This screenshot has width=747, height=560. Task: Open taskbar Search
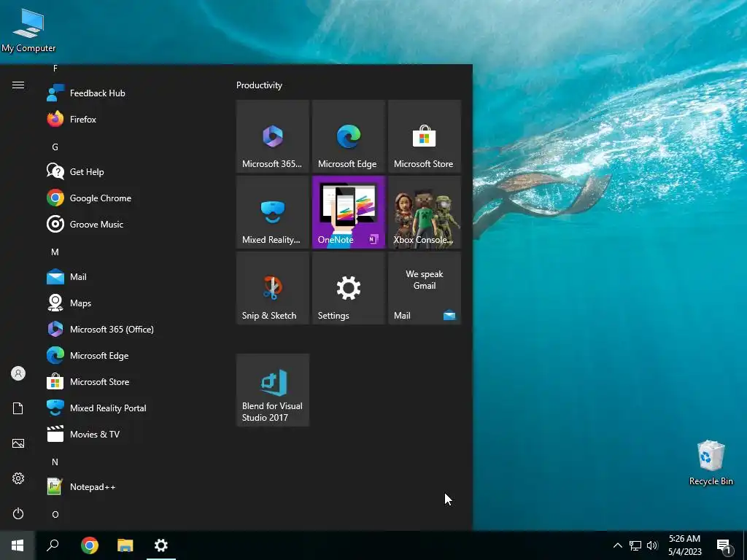53,545
